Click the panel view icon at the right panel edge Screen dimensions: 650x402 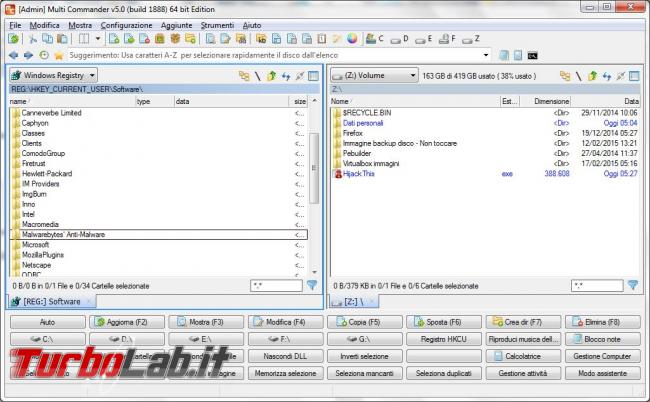(634, 76)
